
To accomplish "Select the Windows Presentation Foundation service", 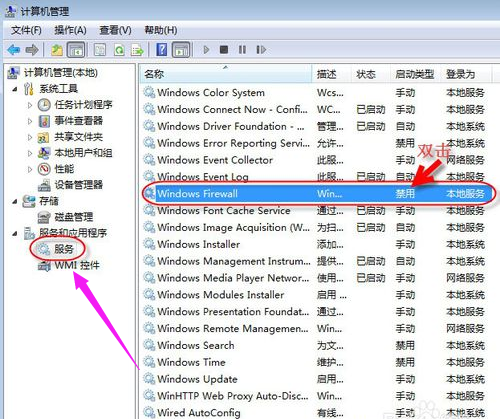I will [x=315, y=311].
